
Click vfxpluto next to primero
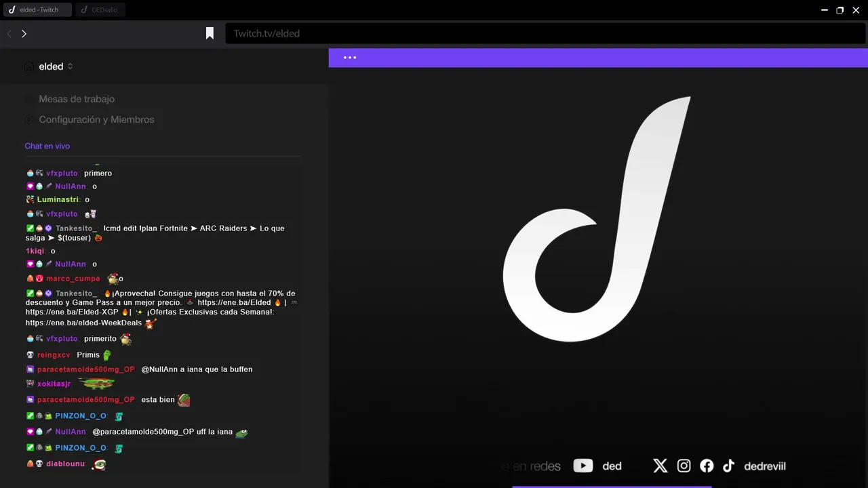62,174
